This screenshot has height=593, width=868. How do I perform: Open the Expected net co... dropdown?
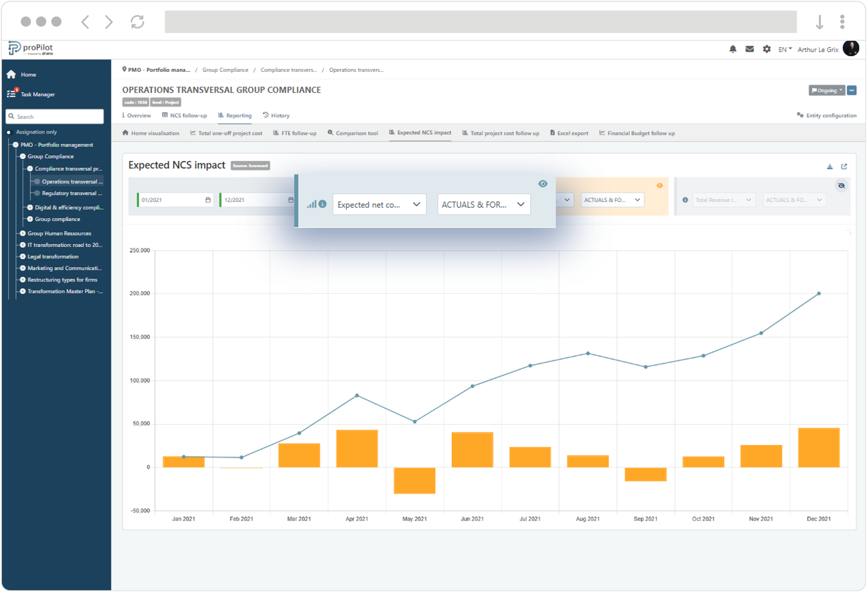pyautogui.click(x=379, y=205)
